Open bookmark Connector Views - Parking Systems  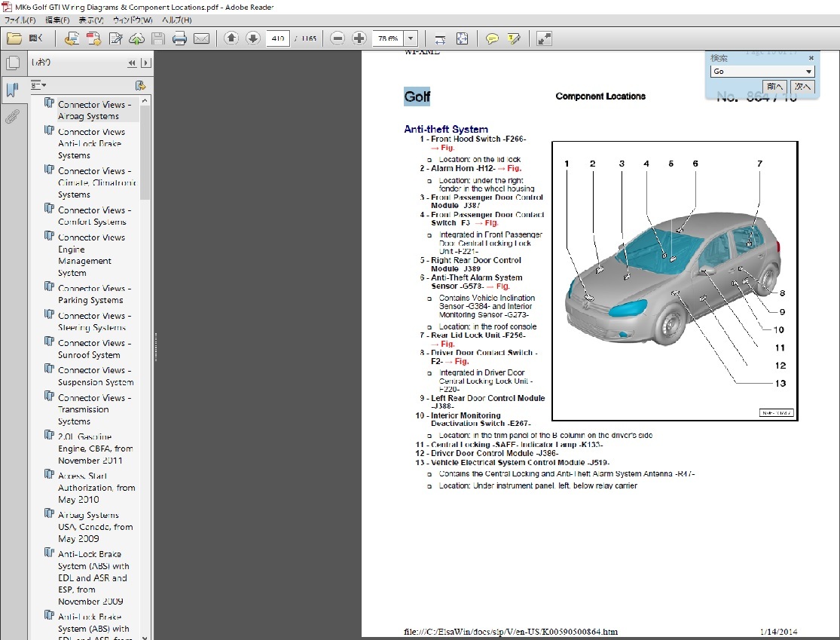(95, 294)
